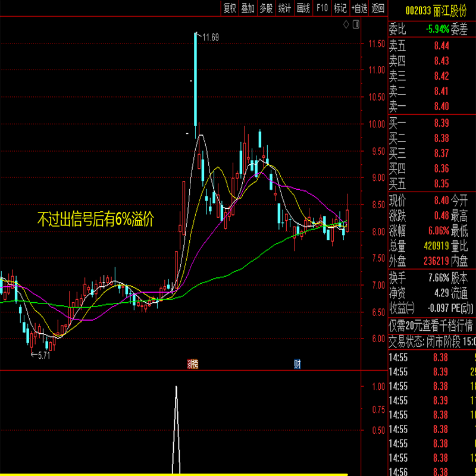Viewport: 476px width, 476px height.
Task: Click the diamond icon above the chart
Action: point(346,24)
